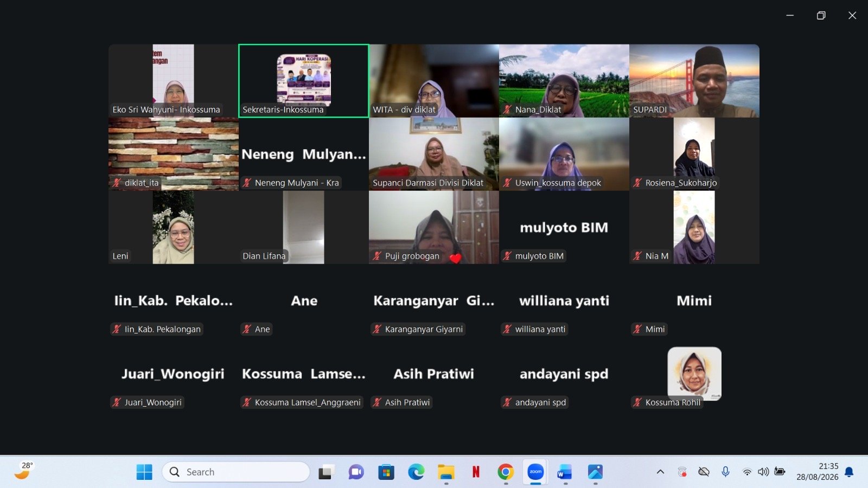Open File Explorer from the taskbar

click(446, 472)
